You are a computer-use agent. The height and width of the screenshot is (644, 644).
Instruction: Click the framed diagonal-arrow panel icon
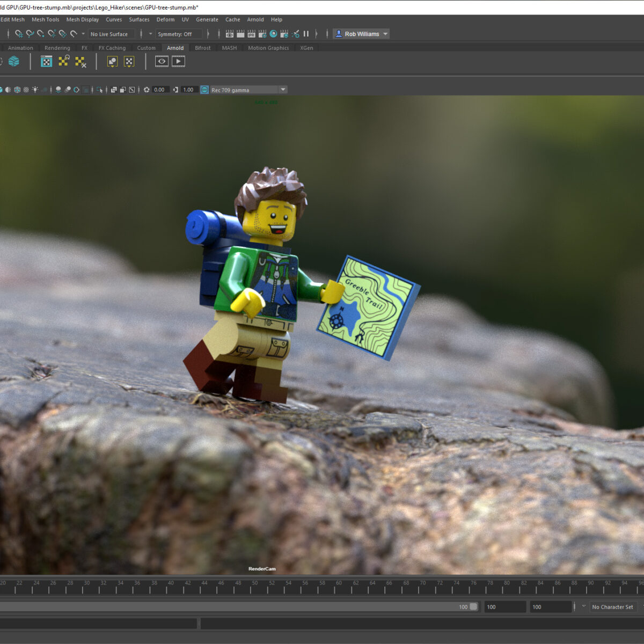(x=131, y=90)
